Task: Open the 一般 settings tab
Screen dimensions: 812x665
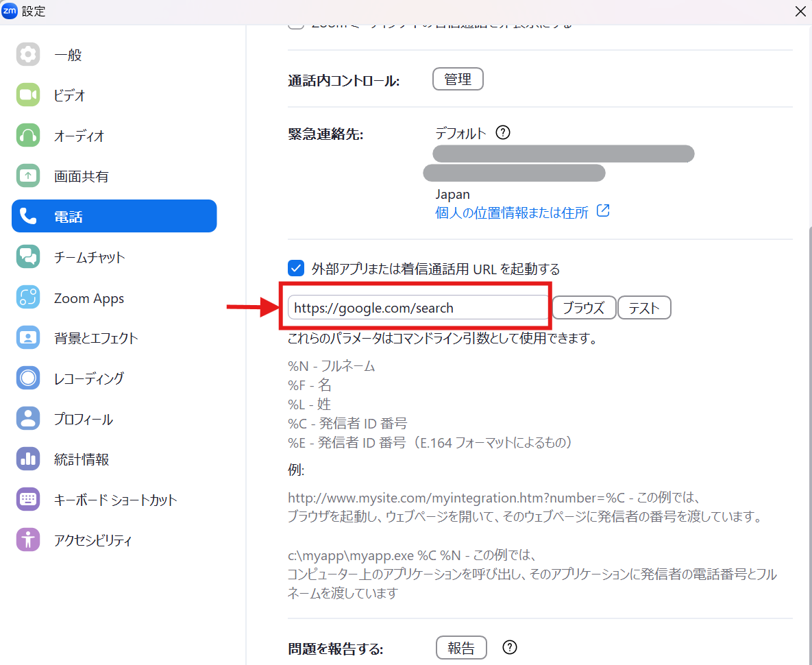Action: pos(114,54)
